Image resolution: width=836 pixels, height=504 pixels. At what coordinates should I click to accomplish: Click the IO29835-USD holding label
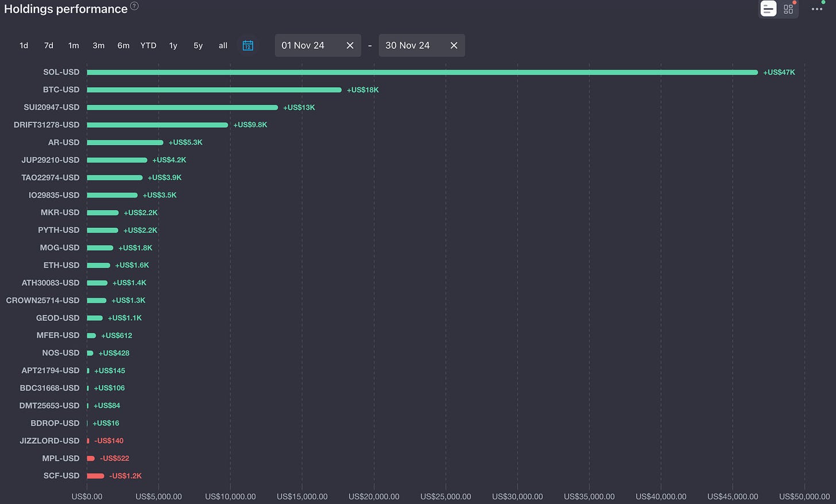54,195
